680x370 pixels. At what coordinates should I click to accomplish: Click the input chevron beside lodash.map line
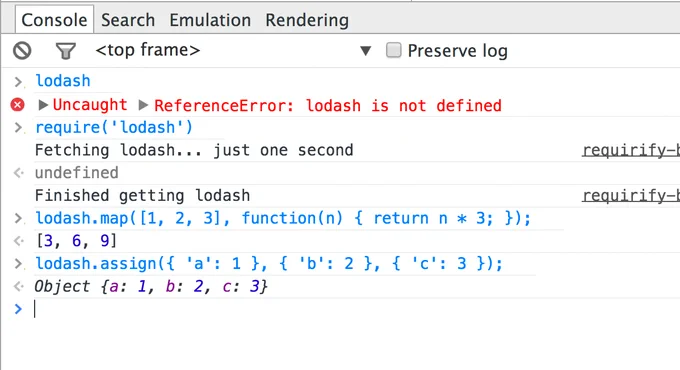pyautogui.click(x=18, y=218)
